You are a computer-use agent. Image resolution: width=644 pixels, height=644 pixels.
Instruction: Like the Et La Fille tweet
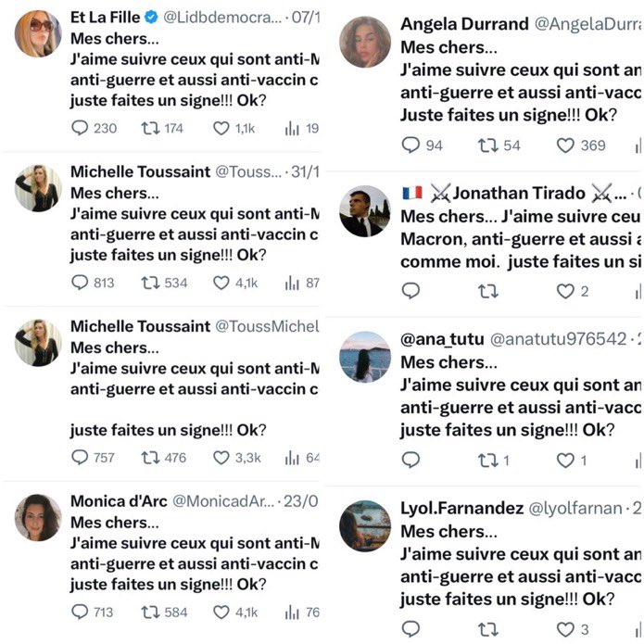click(221, 128)
